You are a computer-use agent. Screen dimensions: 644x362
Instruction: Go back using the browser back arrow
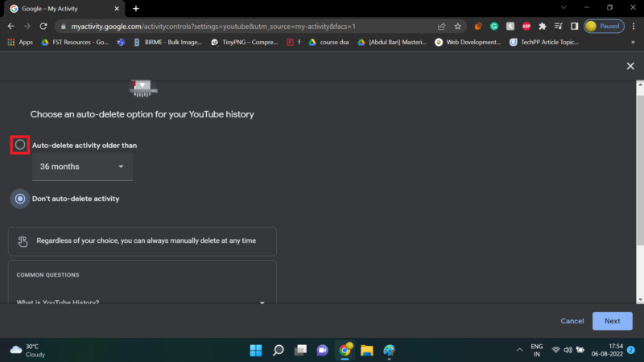coord(11,27)
